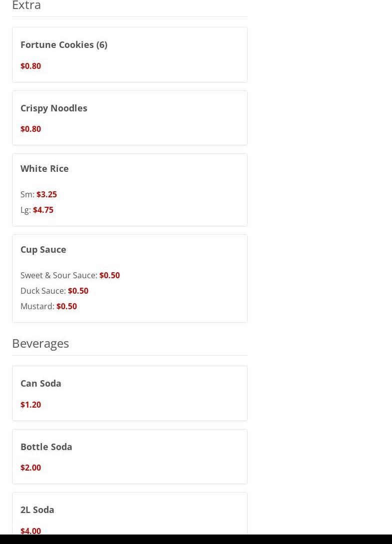Viewport: 392px width, 544px height.
Task: Click the 2L Soda $4.00 price
Action: tap(30, 531)
